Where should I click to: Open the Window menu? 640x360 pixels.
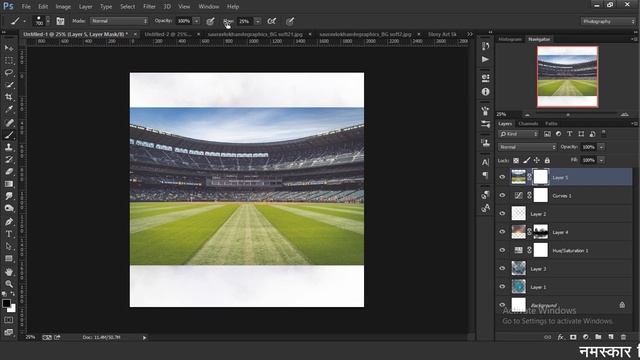209,7
